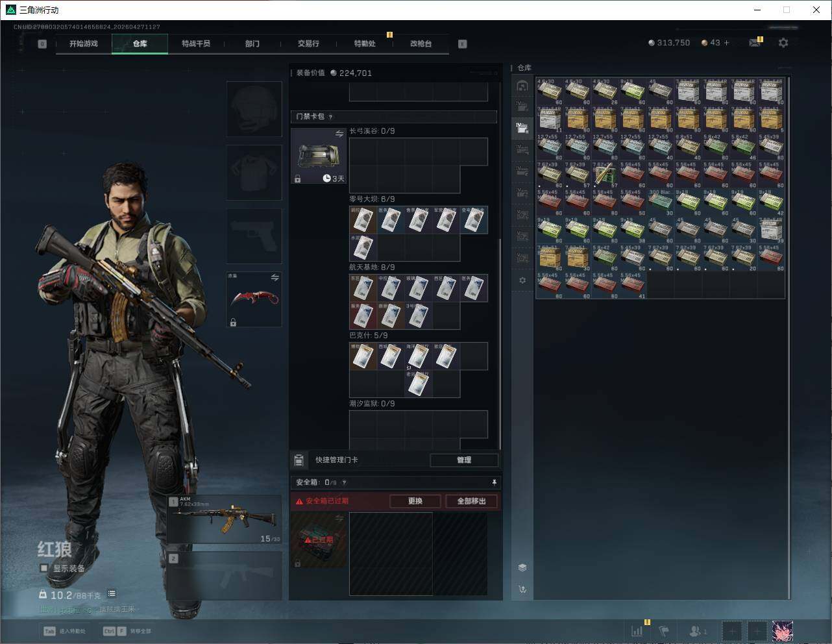Image resolution: width=832 pixels, height=644 pixels.
Task: Click the 快捷管理门卡 clipboard icon
Action: pos(299,460)
